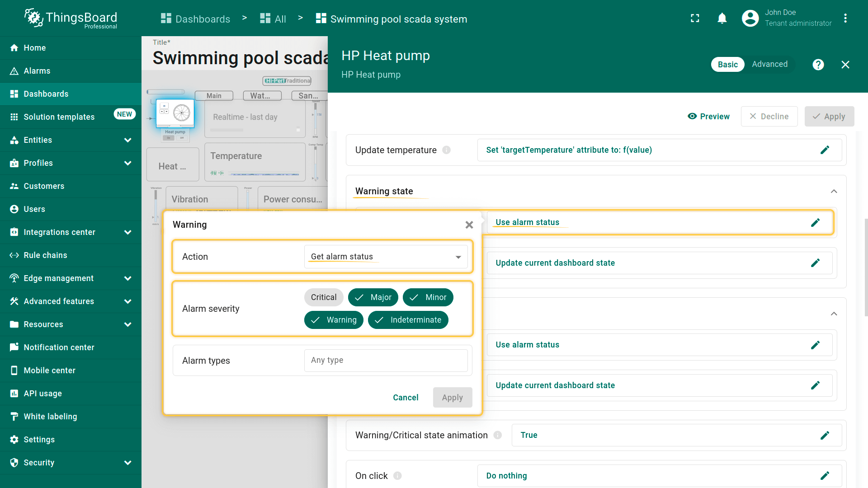Image resolution: width=868 pixels, height=488 pixels.
Task: Cancel the Warning popup
Action: coord(405,398)
